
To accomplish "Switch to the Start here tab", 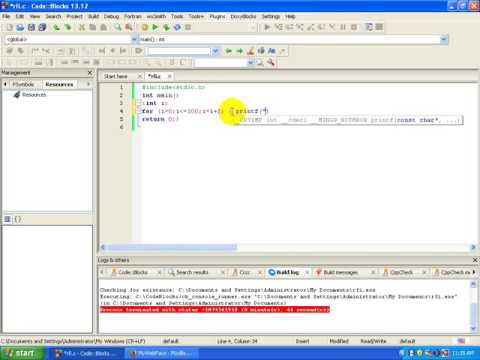I will point(116,76).
